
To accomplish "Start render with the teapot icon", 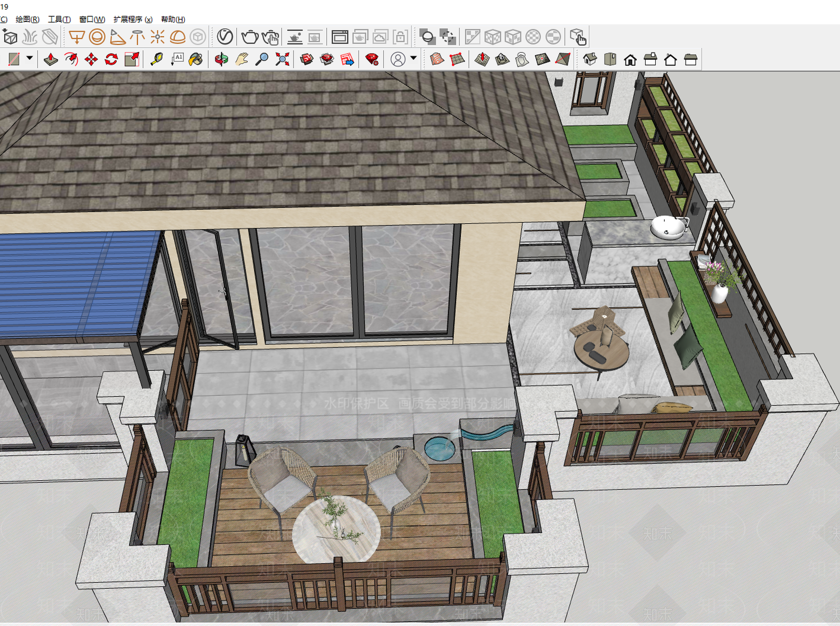I will tap(250, 37).
